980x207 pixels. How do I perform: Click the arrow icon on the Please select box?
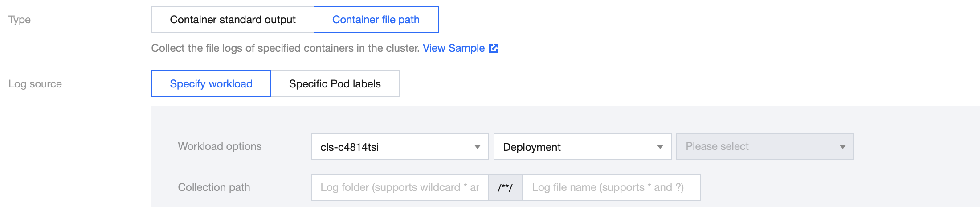843,147
